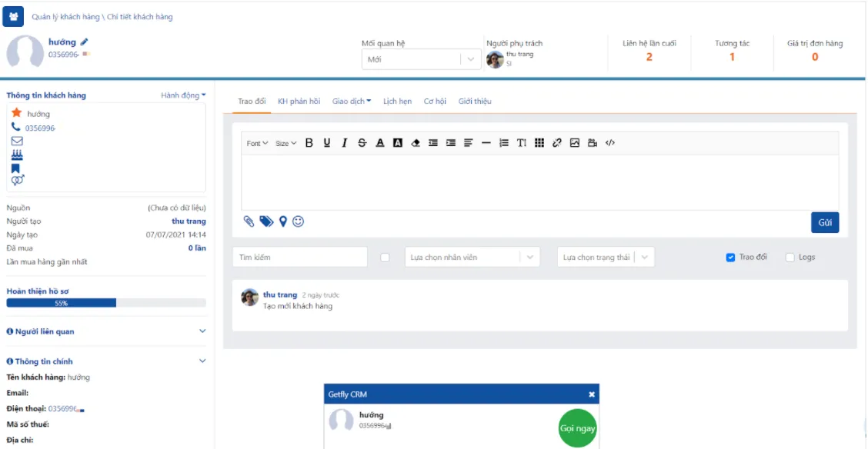The image size is (868, 449).
Task: Click the Gửi button
Action: click(x=825, y=222)
